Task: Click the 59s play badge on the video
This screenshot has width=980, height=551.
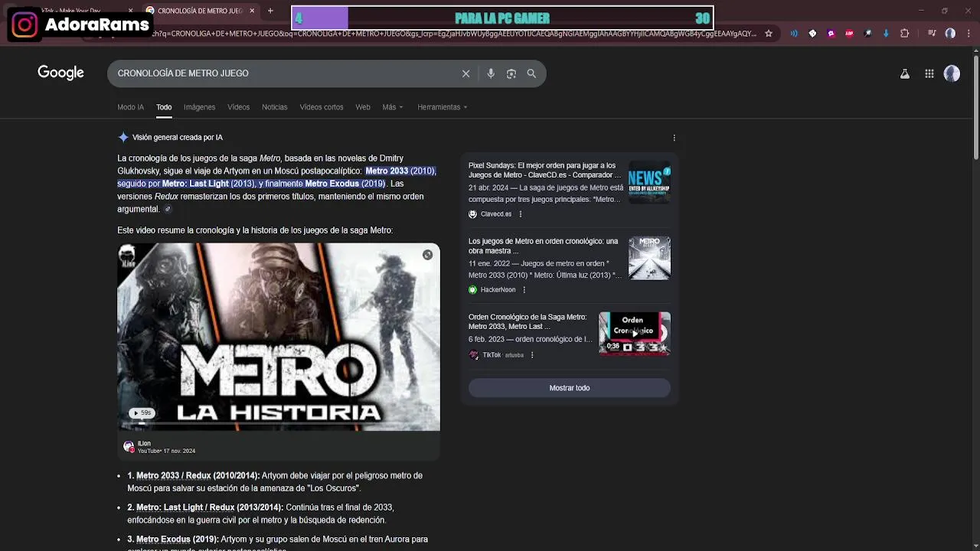Action: click(141, 413)
